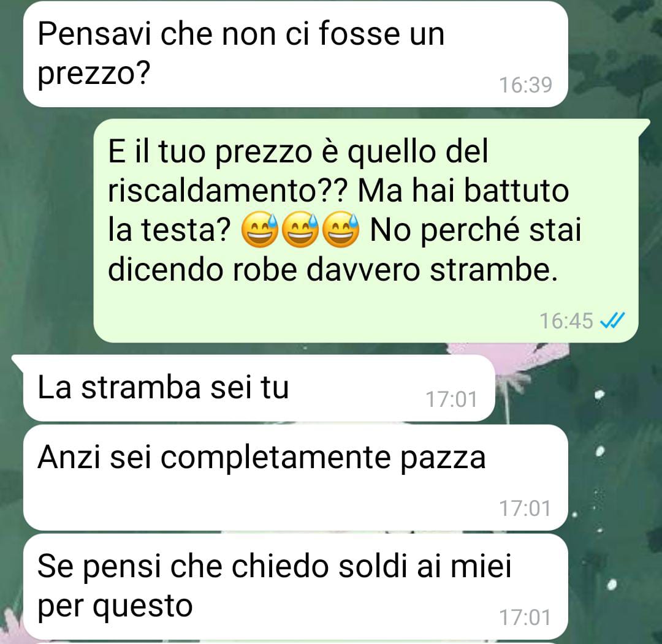Tap the words 'per questo' in last message
Viewport: 662px width, 644px height.
click(x=115, y=607)
